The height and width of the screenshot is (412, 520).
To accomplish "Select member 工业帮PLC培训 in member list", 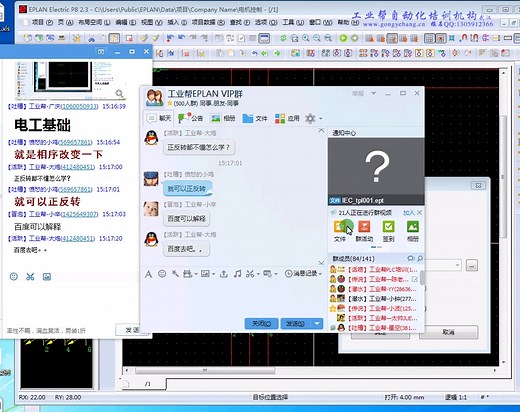I will (x=374, y=269).
